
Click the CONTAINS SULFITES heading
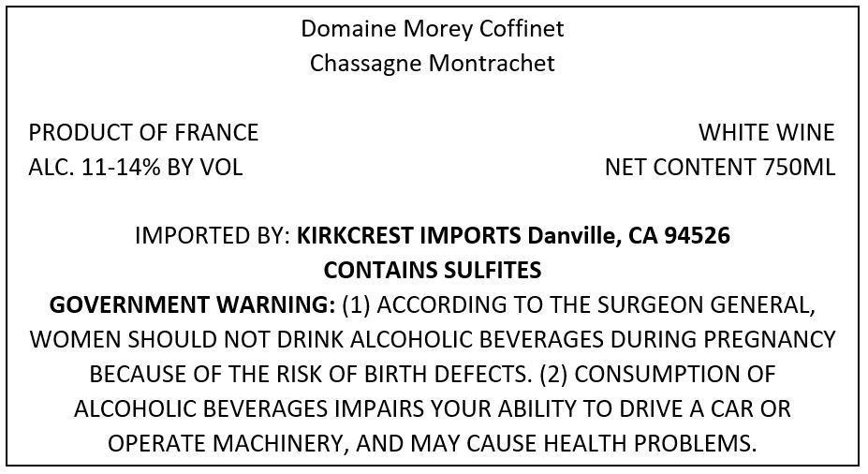pos(433,270)
